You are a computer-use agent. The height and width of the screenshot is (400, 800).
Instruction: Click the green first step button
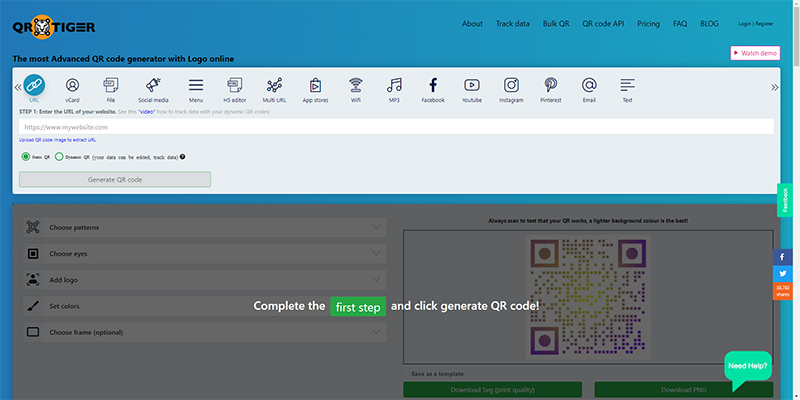[x=358, y=307]
